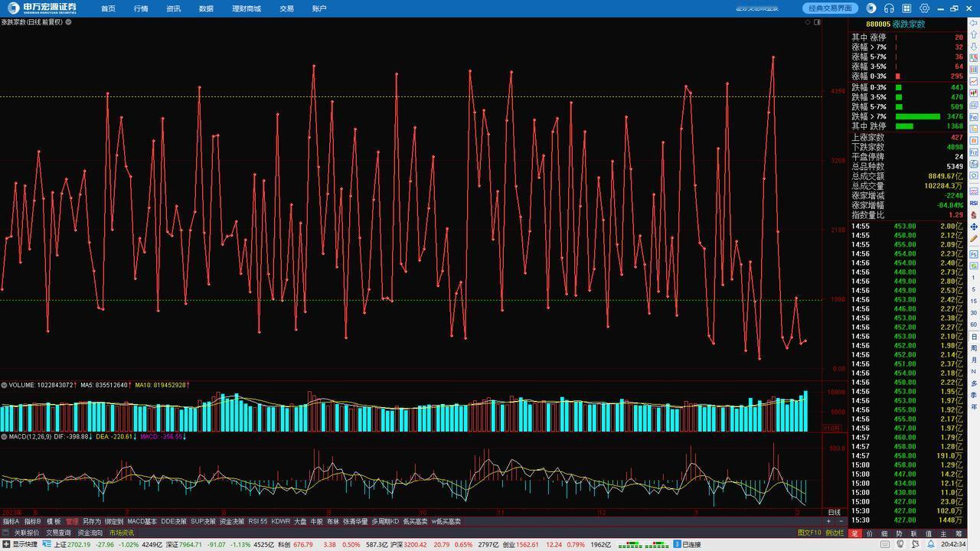Select the 资金决策 indicator template
Screen dimensions: 980x551
tap(232, 521)
